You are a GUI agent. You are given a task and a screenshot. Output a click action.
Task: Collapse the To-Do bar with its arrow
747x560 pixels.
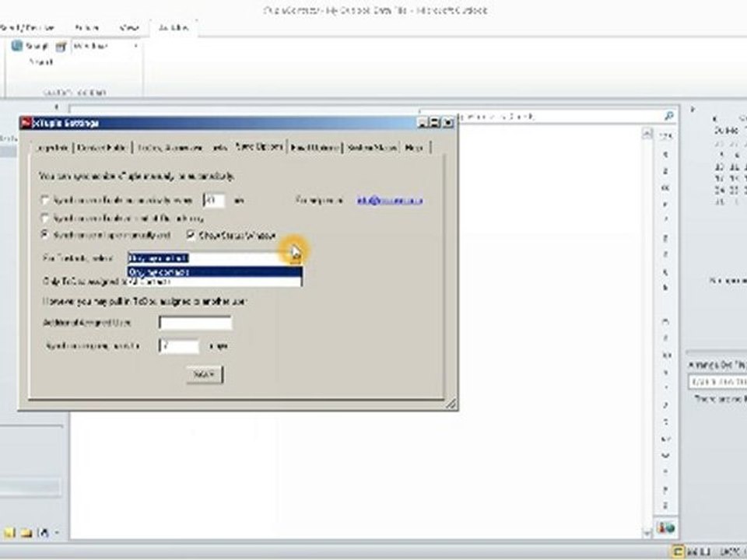pyautogui.click(x=693, y=109)
